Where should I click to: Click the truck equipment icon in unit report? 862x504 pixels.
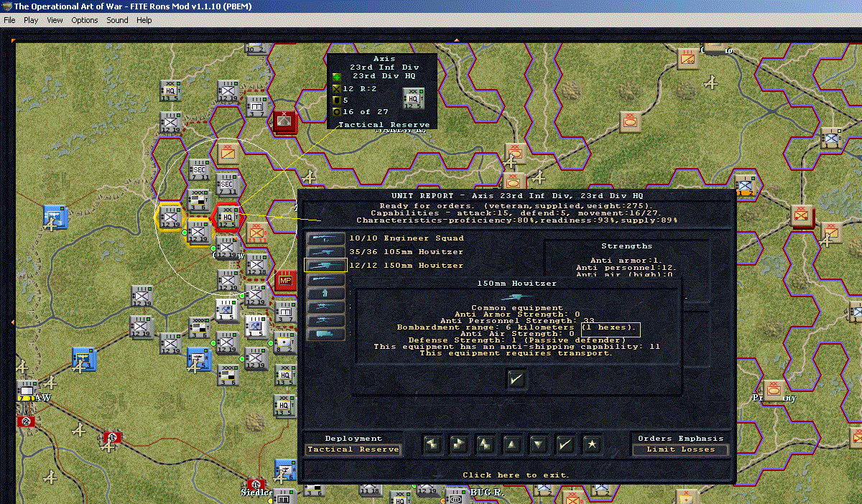(x=324, y=334)
